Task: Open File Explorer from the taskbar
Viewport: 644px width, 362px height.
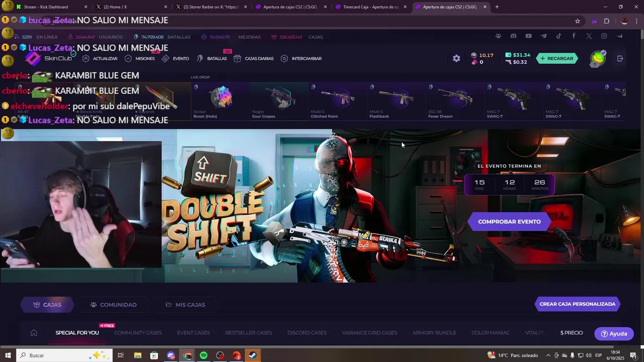Action: click(138, 355)
